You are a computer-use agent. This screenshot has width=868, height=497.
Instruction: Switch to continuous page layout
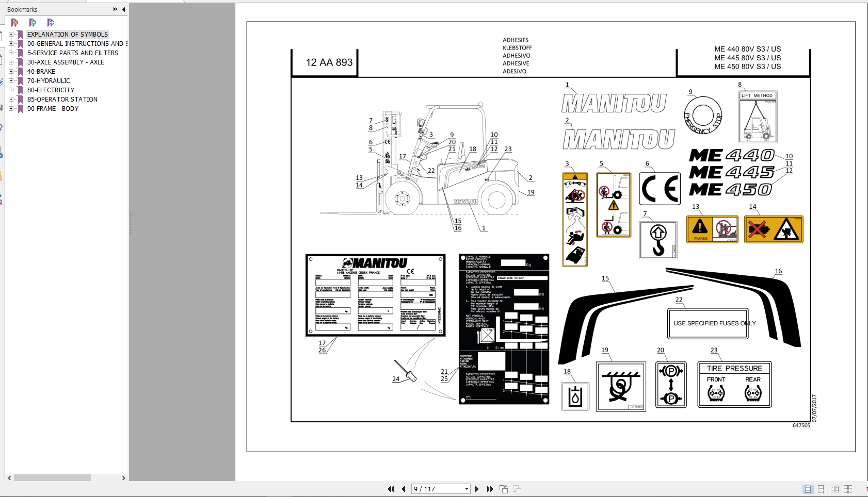pos(821,489)
